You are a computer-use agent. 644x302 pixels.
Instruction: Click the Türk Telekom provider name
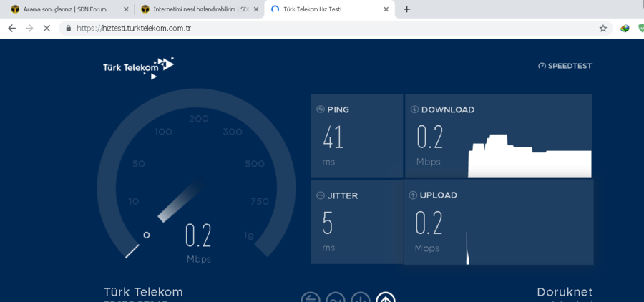143,292
